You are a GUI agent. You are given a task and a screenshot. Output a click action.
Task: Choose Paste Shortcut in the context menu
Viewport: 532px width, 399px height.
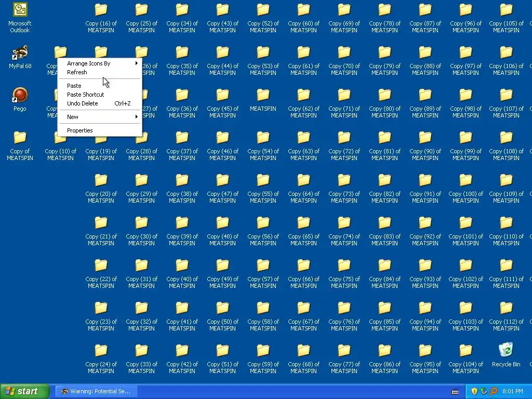(x=100, y=95)
